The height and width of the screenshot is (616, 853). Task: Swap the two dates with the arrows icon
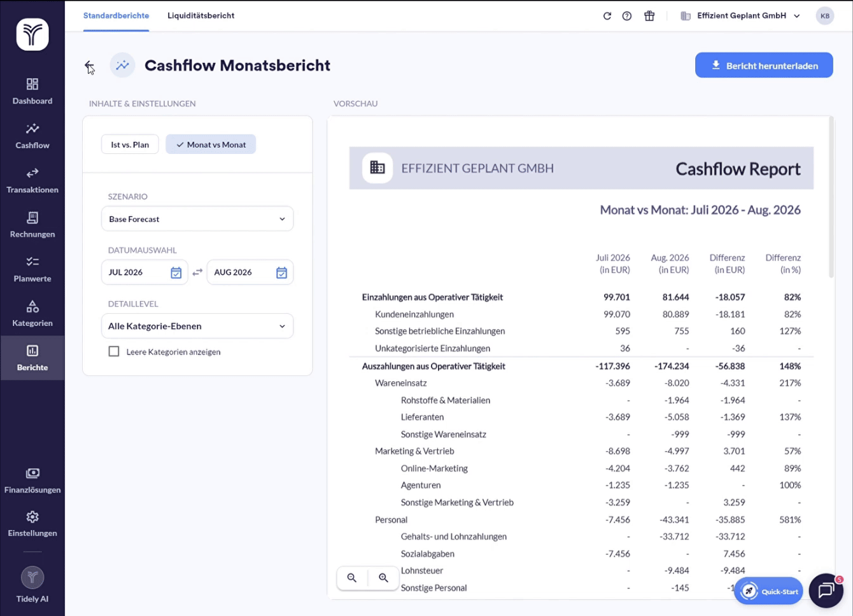click(197, 272)
